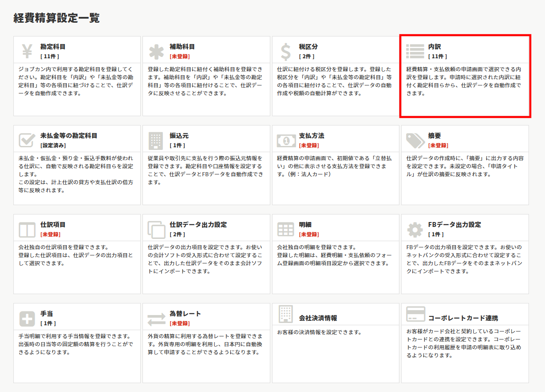Click the 11件 count under 勘定科目
This screenshot has height=392, width=545.
click(x=49, y=57)
